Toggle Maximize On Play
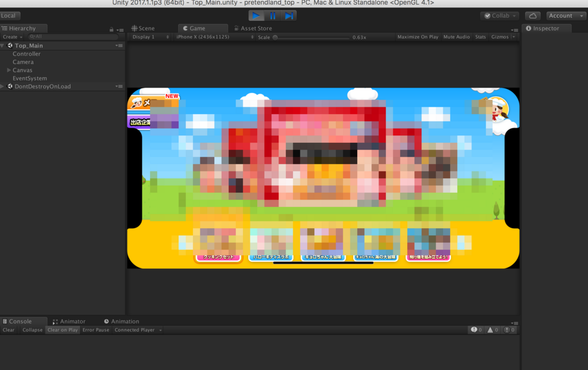 pos(418,37)
